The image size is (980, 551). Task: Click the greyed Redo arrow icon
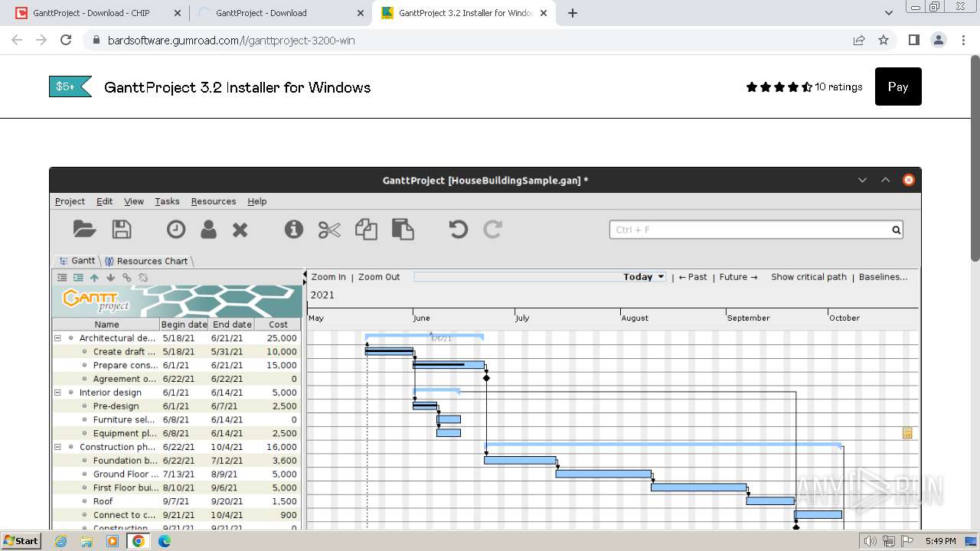point(493,229)
